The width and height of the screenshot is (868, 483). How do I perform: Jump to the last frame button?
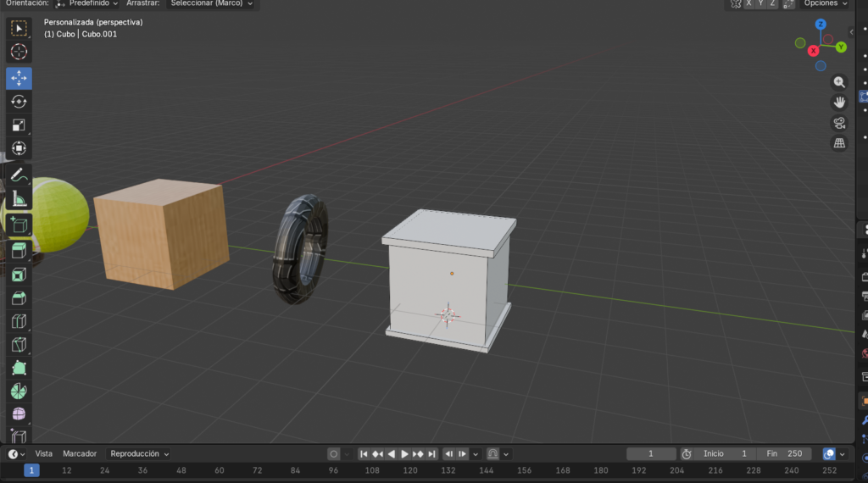[x=431, y=454]
